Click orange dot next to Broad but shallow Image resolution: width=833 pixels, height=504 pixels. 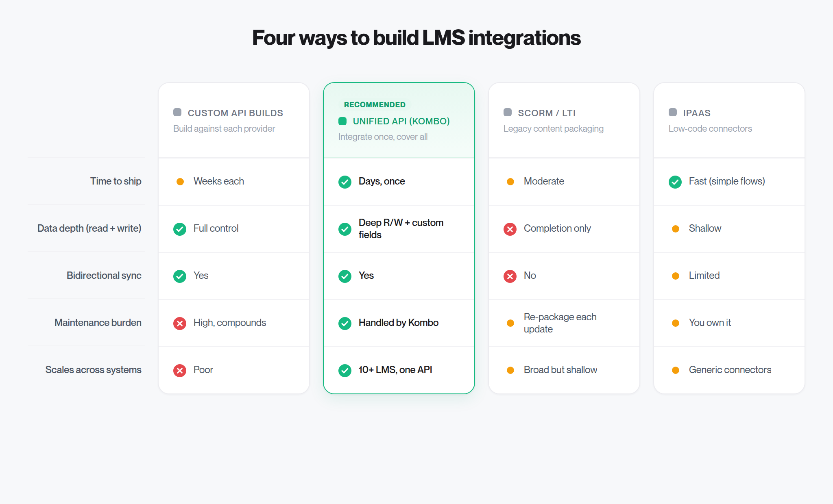pos(510,370)
